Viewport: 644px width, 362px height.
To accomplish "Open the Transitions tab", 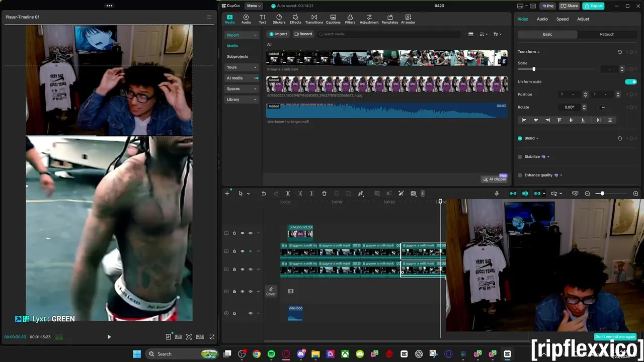I will tap(314, 19).
